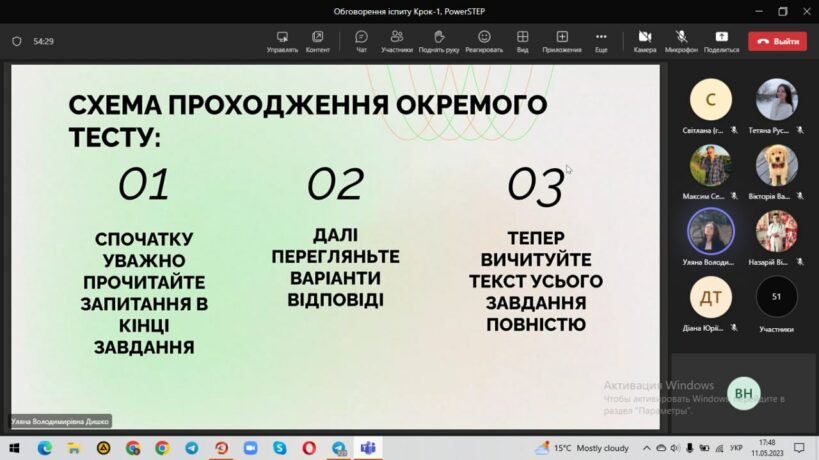Leave the meeting with Выйти button
Image resolution: width=819 pixels, height=460 pixels.
pos(778,41)
